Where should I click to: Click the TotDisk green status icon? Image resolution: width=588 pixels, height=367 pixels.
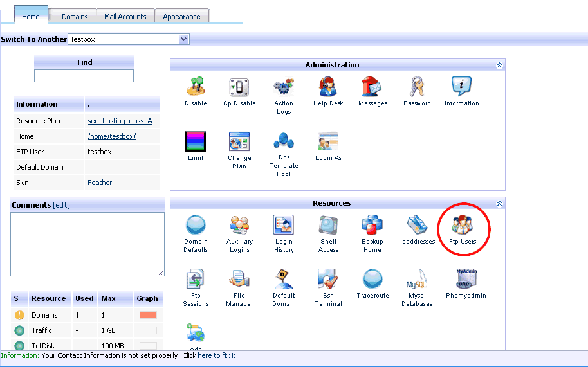[x=19, y=346]
